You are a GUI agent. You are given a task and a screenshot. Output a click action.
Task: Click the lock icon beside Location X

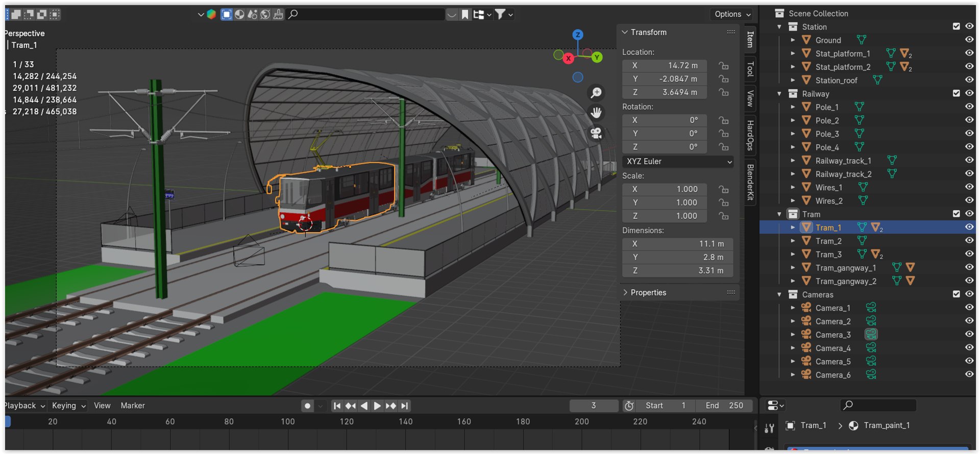tap(723, 66)
